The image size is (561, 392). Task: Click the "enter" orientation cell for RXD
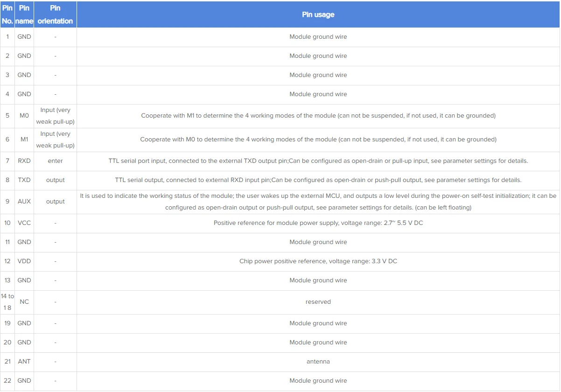[x=55, y=161]
